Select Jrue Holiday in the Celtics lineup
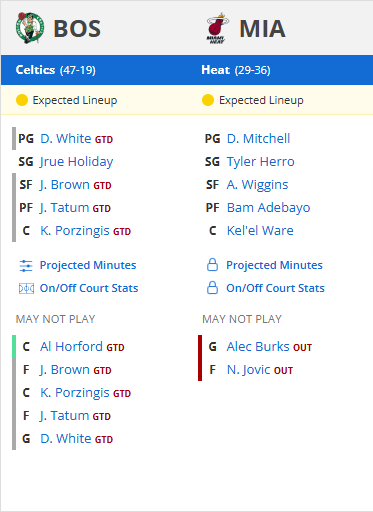The width and height of the screenshot is (373, 512). [x=77, y=162]
